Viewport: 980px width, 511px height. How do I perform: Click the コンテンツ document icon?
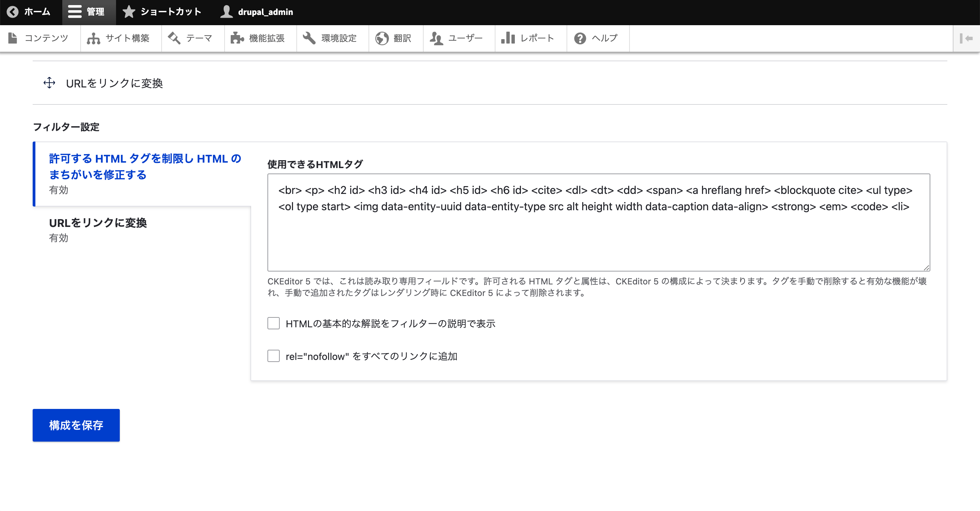click(13, 38)
